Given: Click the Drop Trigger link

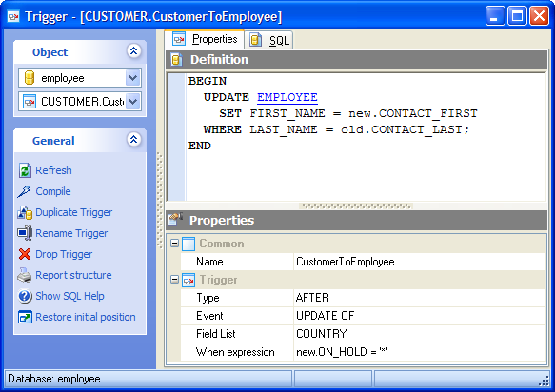Looking at the screenshot, I should click(x=64, y=254).
